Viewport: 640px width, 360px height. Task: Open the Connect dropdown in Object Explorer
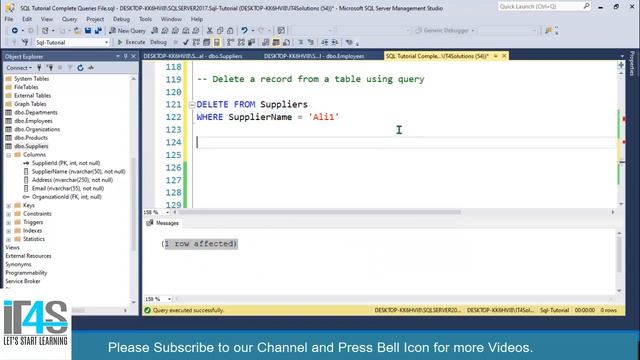tap(19, 68)
